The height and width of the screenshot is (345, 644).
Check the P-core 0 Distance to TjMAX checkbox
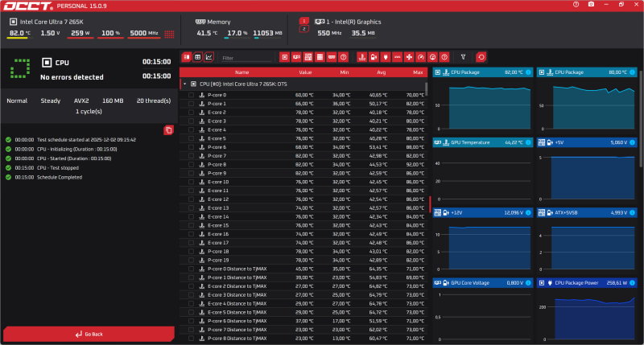(x=191, y=269)
